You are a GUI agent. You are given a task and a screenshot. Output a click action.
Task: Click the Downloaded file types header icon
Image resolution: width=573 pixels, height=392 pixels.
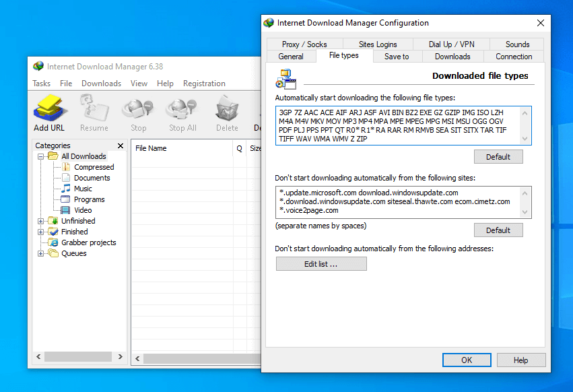pos(285,79)
